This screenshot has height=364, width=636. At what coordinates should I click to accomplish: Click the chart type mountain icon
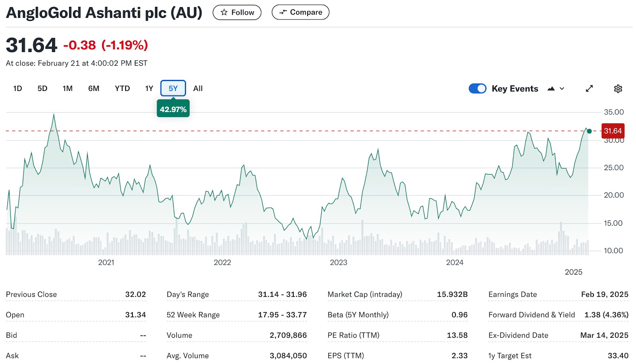551,89
